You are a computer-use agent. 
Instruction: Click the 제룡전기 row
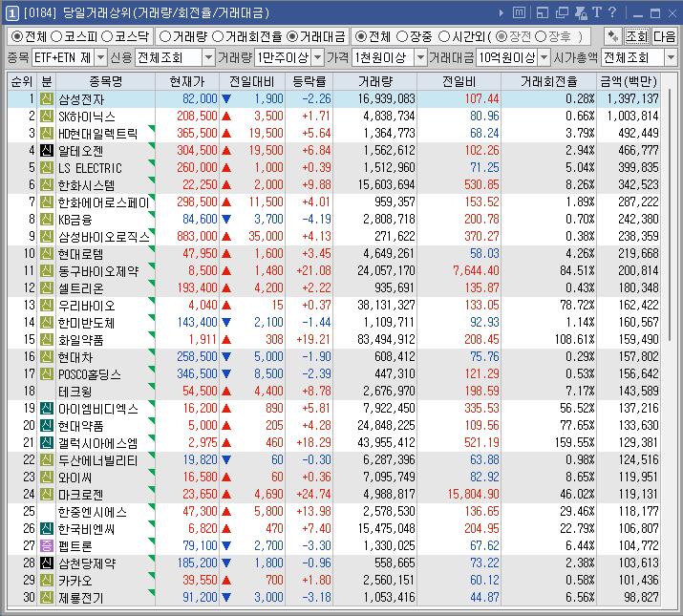pyautogui.click(x=333, y=597)
